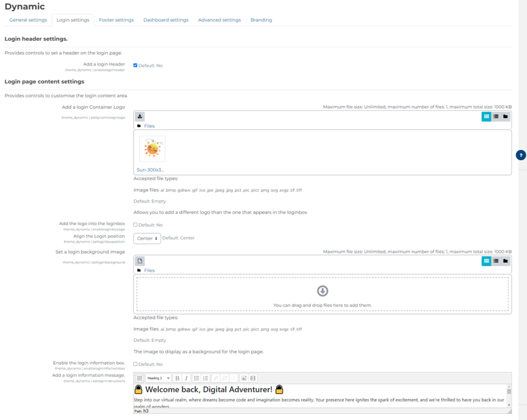Open the Heading 3 paragraph format dropdown
Viewport: 527px width, 420px height.
[159, 378]
